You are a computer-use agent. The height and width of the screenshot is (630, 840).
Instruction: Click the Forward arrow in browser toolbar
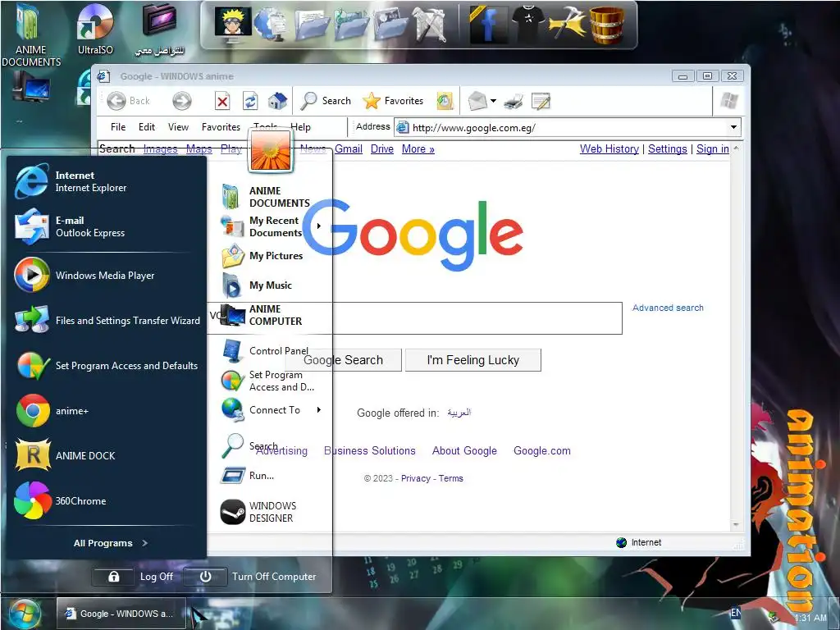point(182,101)
